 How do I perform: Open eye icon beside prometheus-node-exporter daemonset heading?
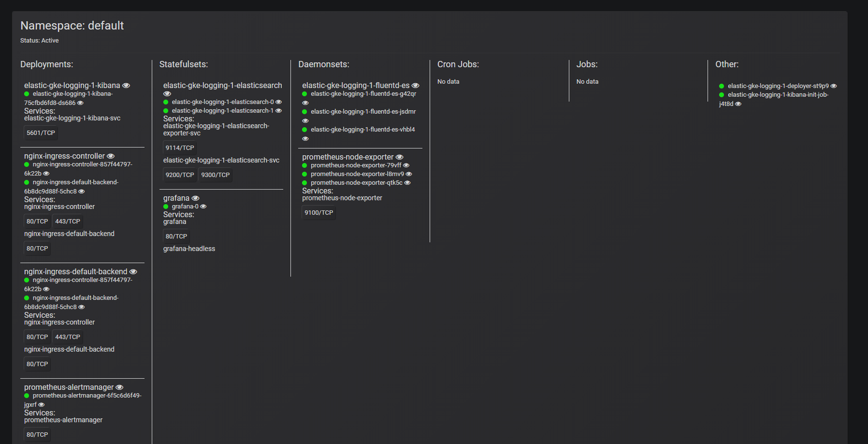point(399,157)
